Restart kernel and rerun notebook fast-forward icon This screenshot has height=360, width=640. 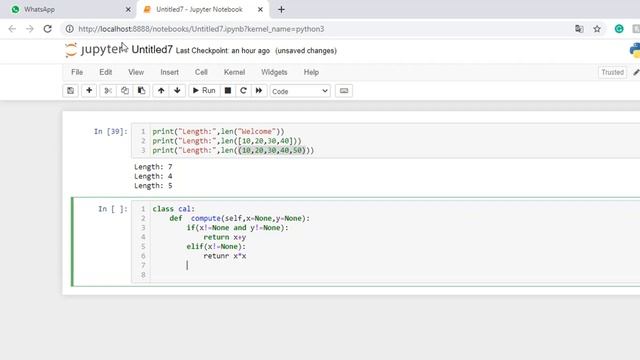point(259,91)
